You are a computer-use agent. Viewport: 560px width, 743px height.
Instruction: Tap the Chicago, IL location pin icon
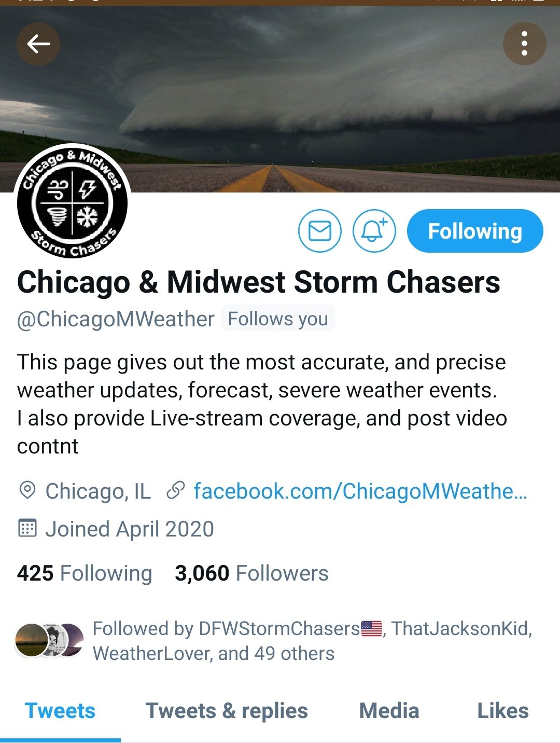[27, 490]
